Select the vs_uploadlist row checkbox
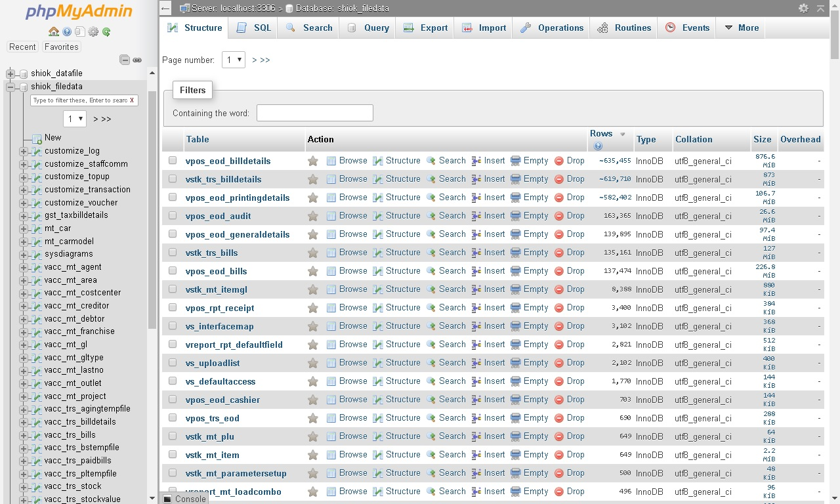Viewport: 840px width, 504px height. 173,362
